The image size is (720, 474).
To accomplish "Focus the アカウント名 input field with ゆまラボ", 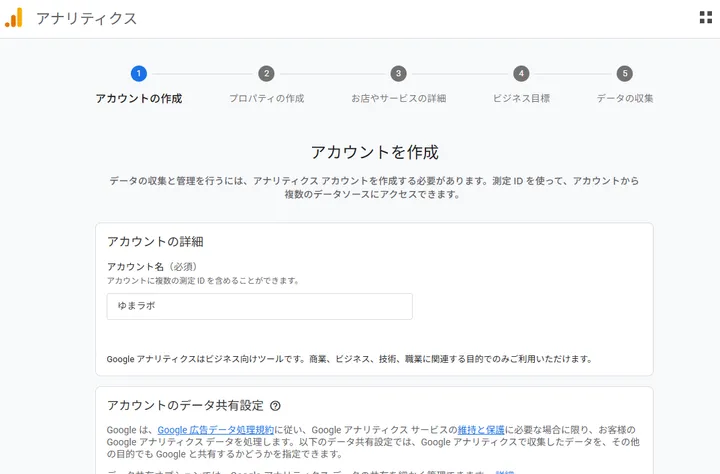I will click(x=259, y=306).
